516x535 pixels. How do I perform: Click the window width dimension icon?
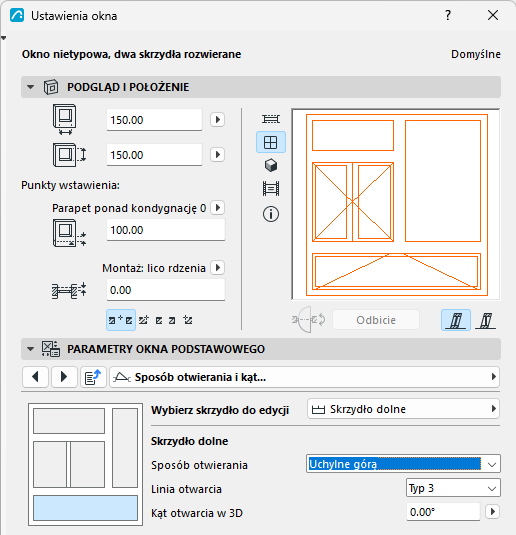coord(64,120)
